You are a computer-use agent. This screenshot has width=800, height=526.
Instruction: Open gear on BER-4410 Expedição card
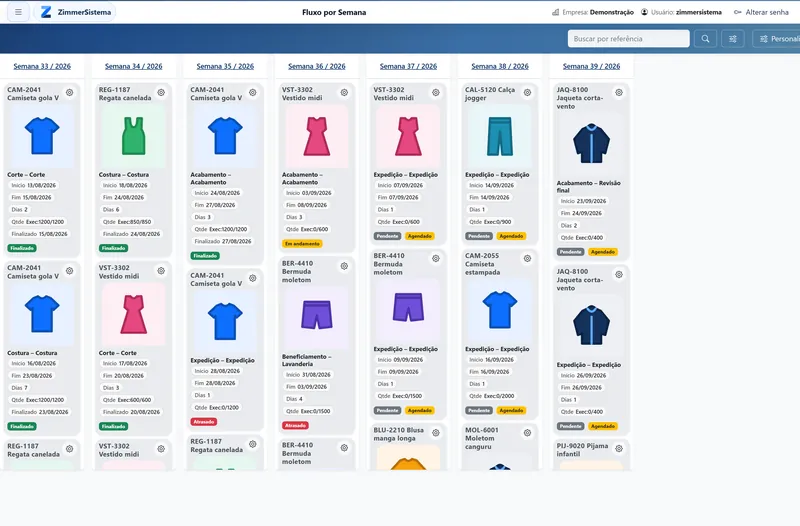click(436, 259)
